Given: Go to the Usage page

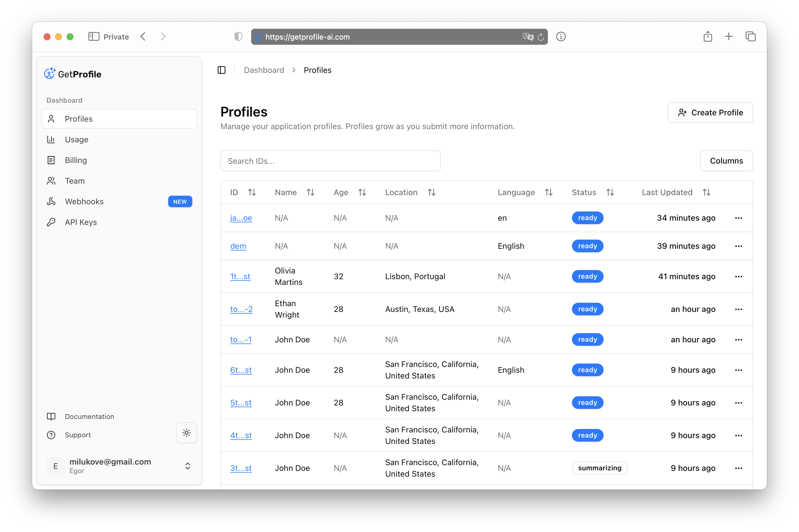Looking at the screenshot, I should coord(76,139).
